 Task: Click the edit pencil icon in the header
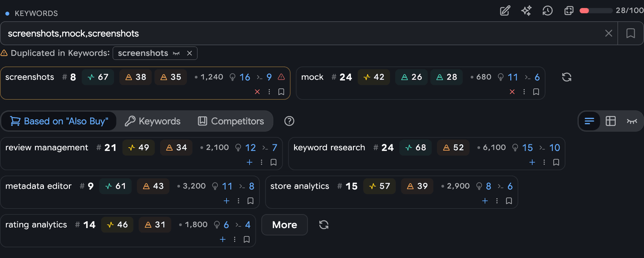coord(505,11)
